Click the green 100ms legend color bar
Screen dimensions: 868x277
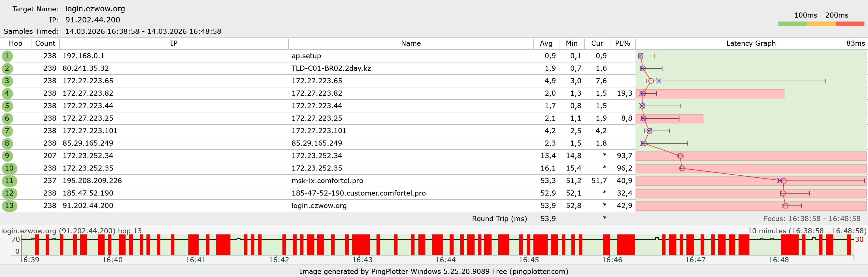coord(792,24)
